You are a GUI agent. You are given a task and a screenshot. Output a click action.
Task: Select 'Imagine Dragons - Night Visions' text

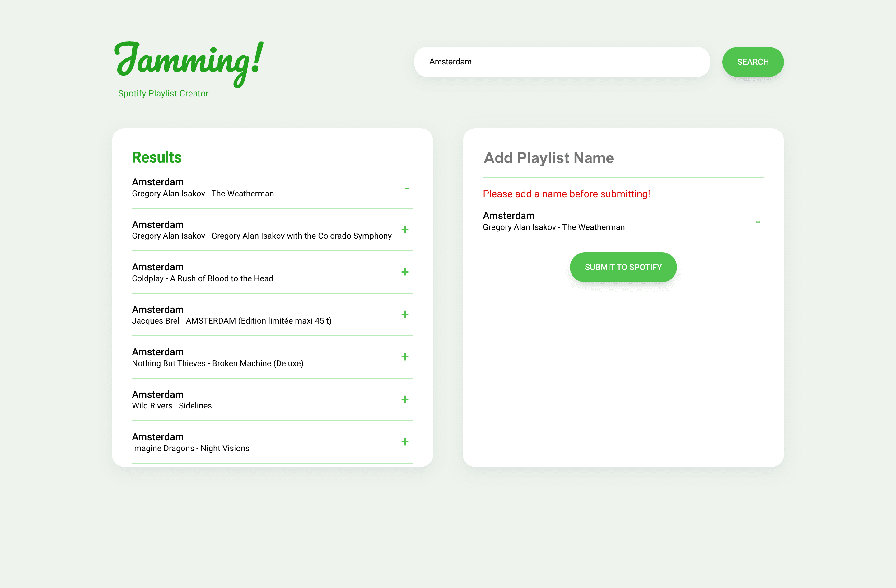(190, 448)
